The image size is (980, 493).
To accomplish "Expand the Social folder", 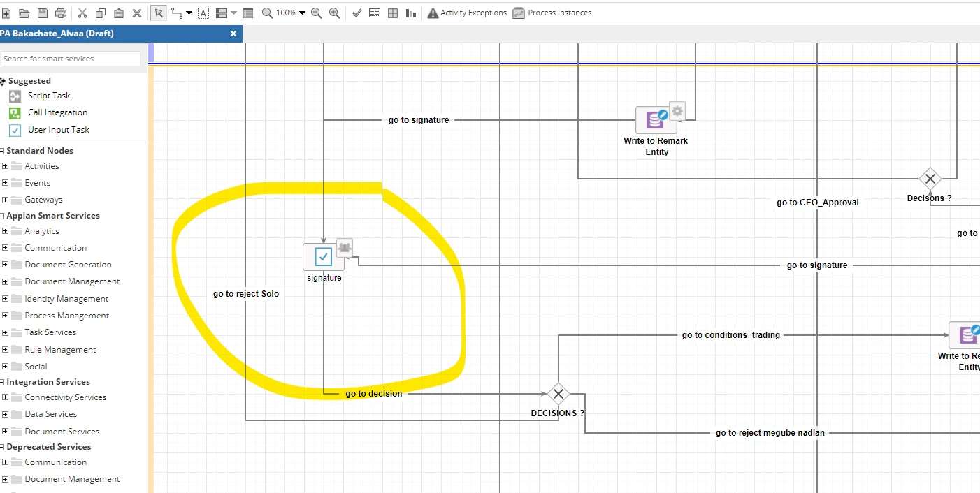I will 5,367.
